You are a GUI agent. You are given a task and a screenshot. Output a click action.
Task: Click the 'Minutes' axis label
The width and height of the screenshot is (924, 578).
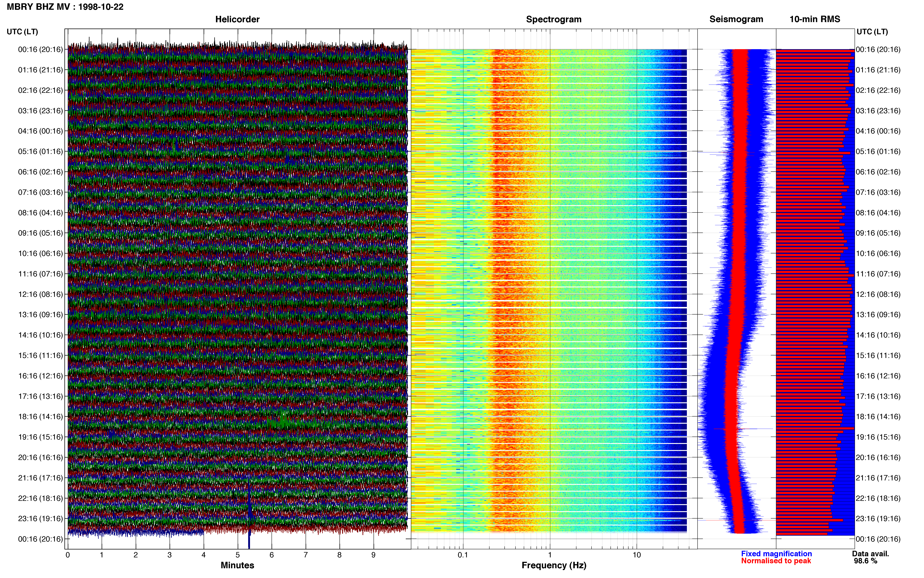tap(237, 565)
